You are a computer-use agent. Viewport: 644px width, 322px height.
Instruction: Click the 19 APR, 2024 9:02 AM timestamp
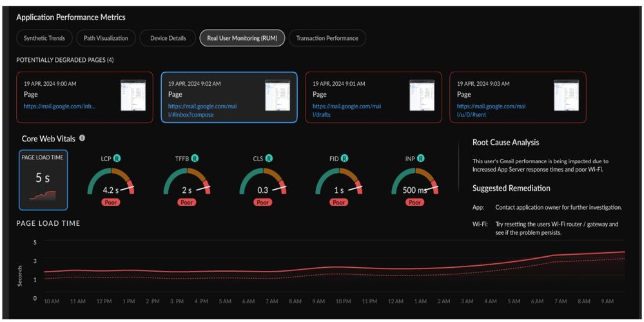[194, 83]
